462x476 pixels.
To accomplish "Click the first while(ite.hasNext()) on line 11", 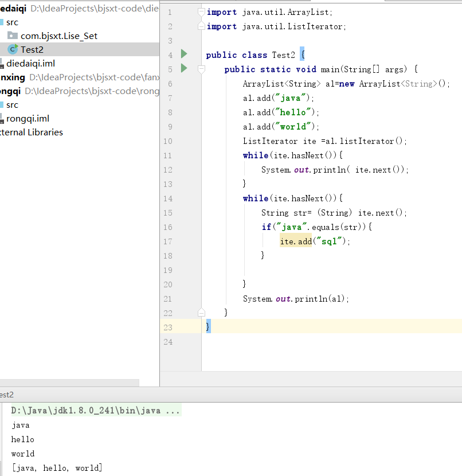I will [293, 155].
